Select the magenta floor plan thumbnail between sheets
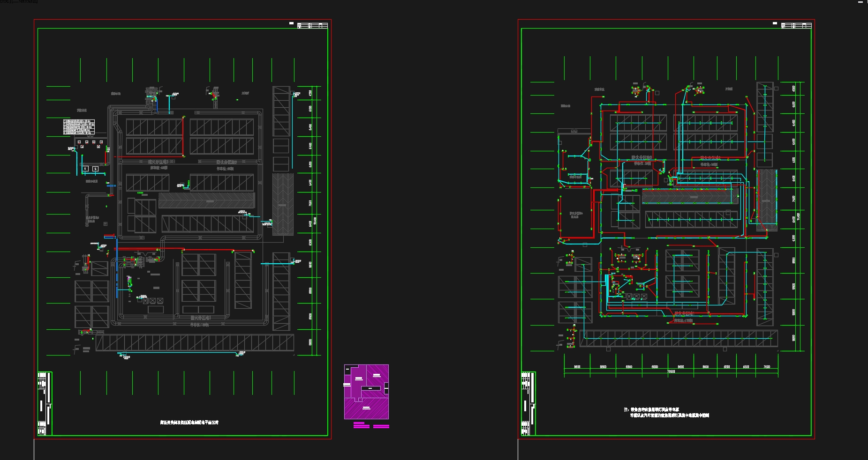 pos(366,392)
